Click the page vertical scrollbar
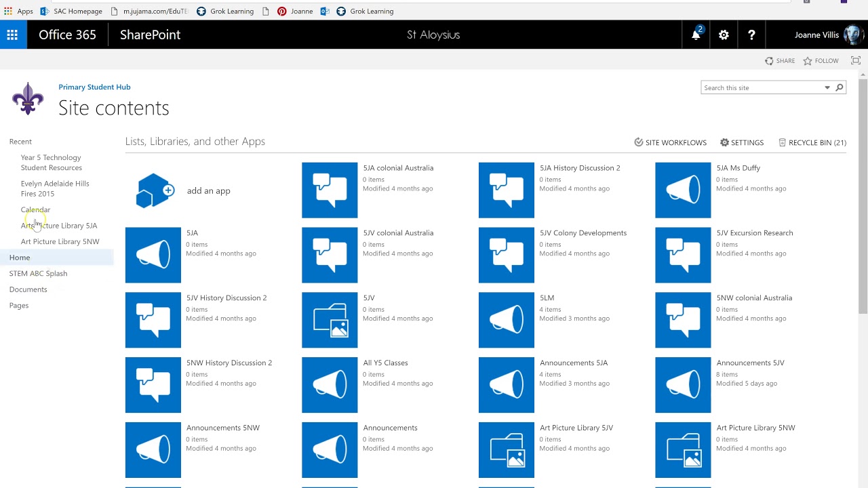Screen dimensions: 868x488 click(863, 203)
